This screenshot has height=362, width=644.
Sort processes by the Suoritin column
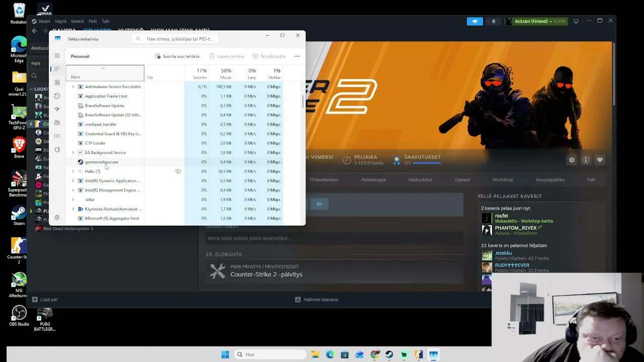[197, 73]
